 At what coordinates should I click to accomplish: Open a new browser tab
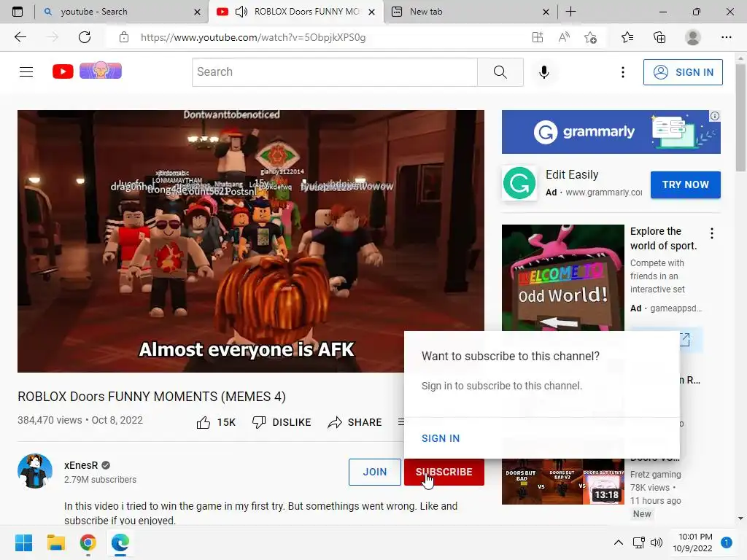point(570,12)
